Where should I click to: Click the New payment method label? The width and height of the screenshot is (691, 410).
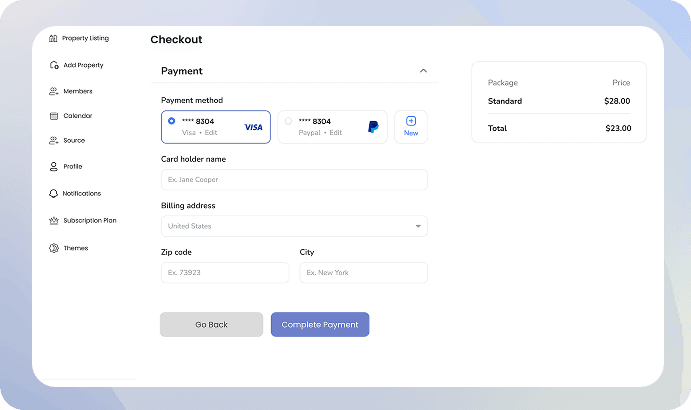pyautogui.click(x=411, y=133)
